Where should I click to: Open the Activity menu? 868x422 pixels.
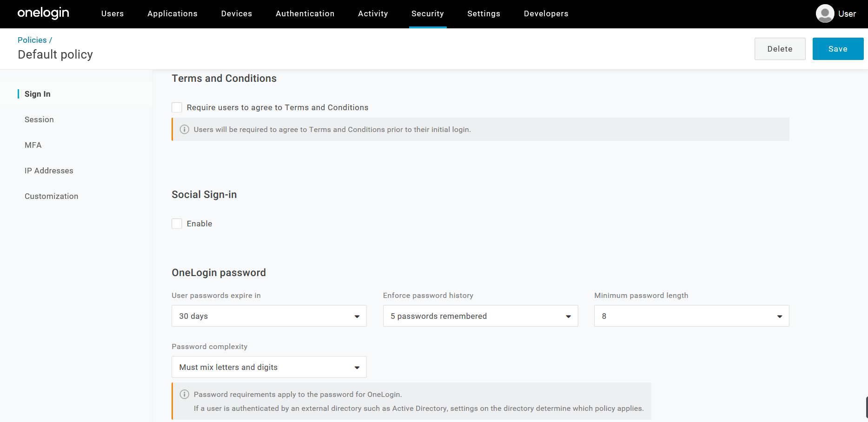point(373,13)
